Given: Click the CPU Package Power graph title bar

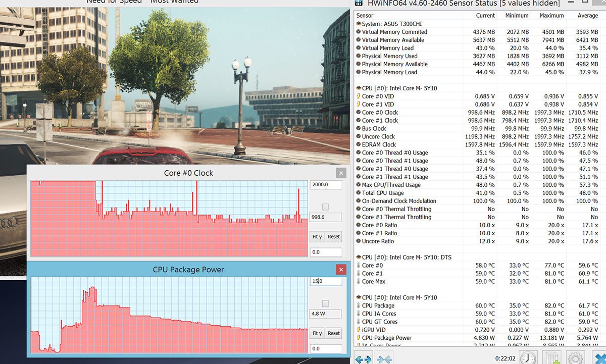Looking at the screenshot, I should pyautogui.click(x=188, y=270).
